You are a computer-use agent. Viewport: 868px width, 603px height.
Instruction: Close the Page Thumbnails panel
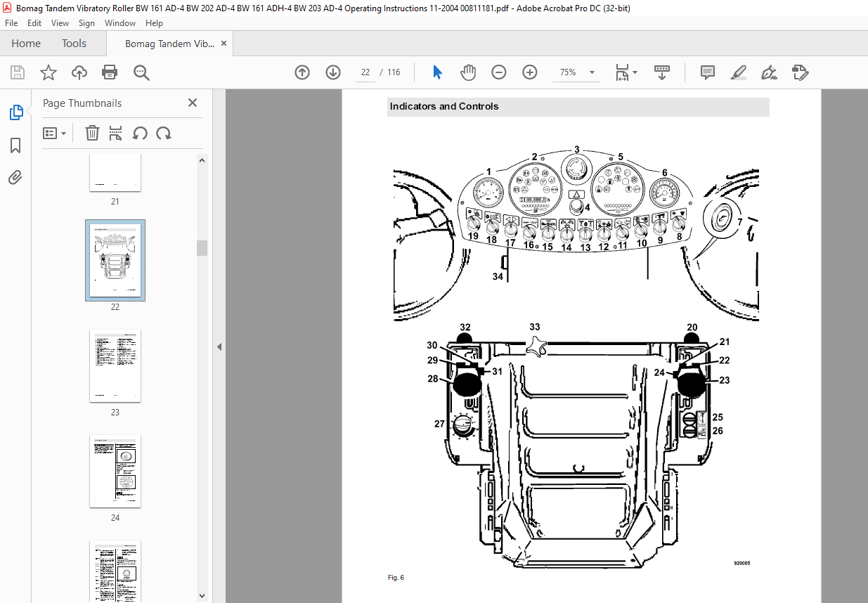point(193,103)
